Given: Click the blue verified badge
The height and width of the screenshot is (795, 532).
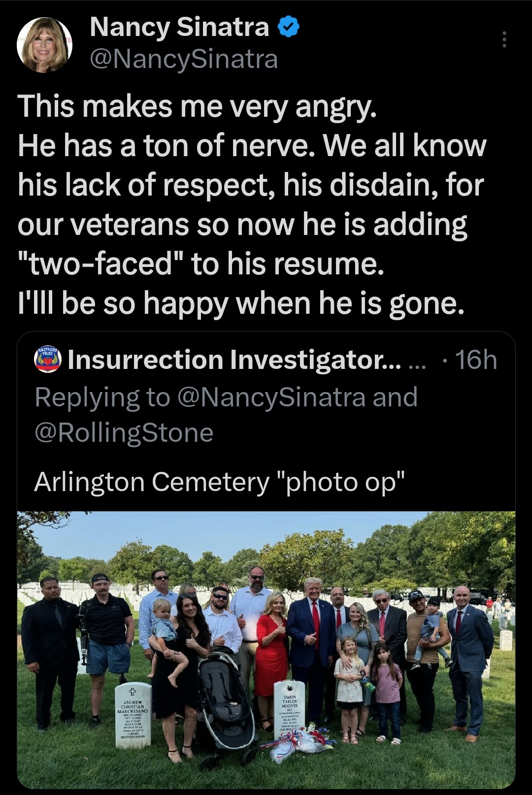Looking at the screenshot, I should 289,28.
